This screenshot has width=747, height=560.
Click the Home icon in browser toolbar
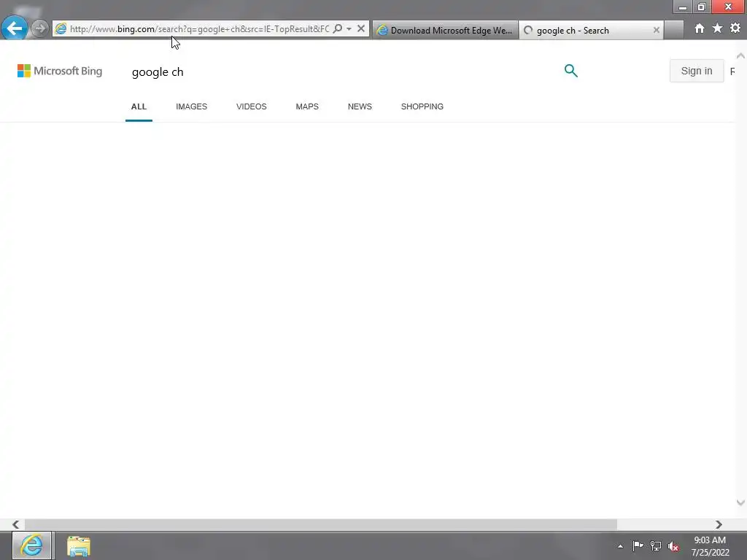tap(699, 28)
